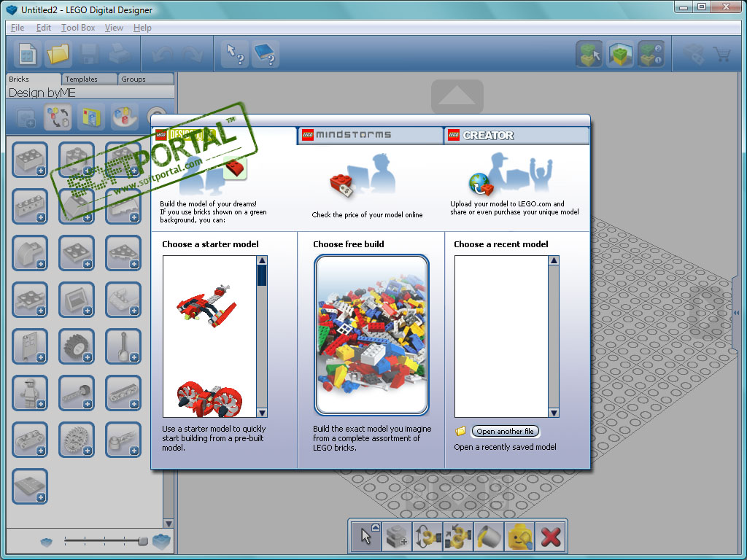Screen dimensions: 747x560
Task: Toggle the brick-swap arrows filter in palette
Action: click(58, 117)
